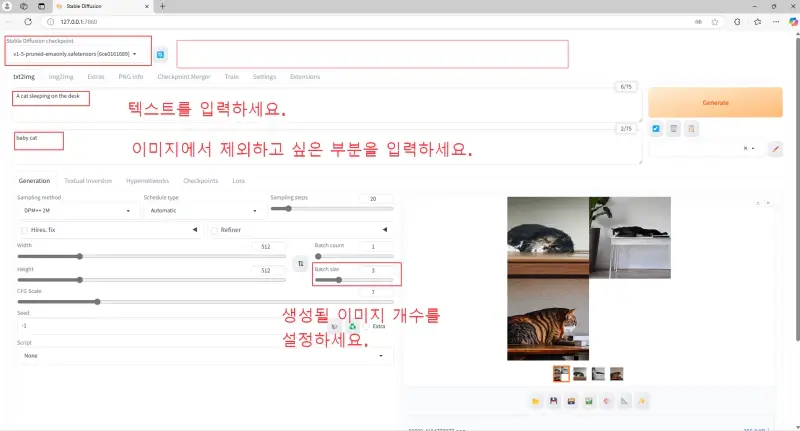Screen dimensions: 800x431
Task: Select the Lora sub-tab
Action: [x=238, y=181]
